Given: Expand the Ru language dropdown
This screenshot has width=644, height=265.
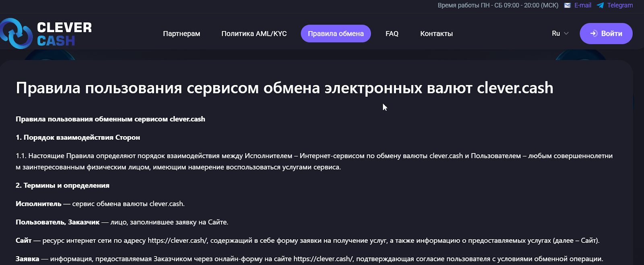Looking at the screenshot, I should click(x=560, y=33).
